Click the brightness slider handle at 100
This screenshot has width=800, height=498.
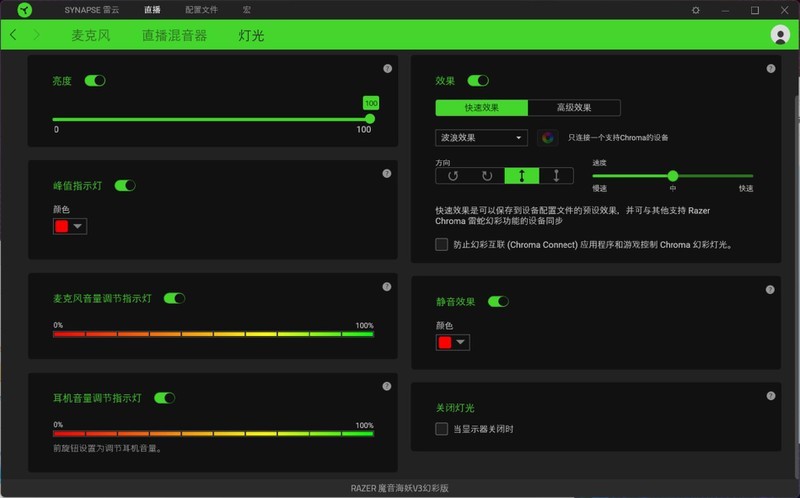click(370, 119)
